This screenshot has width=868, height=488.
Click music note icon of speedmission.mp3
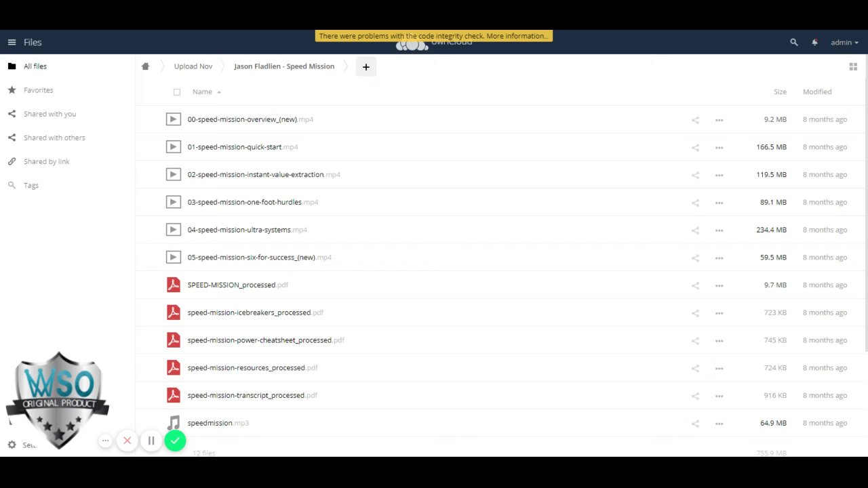[174, 423]
